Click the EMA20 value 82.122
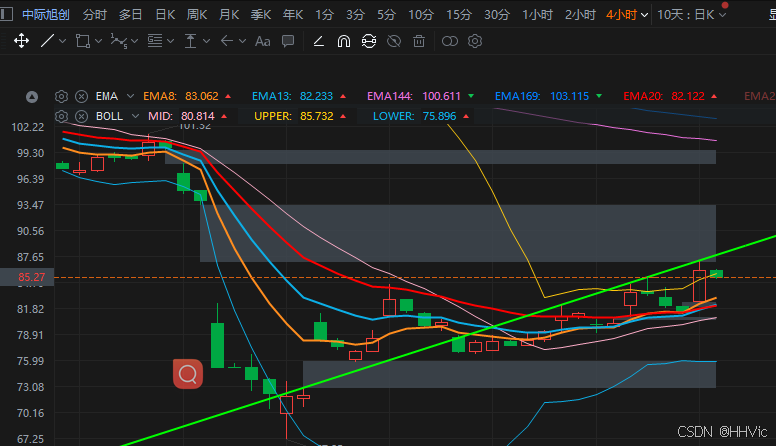776x446 pixels. click(x=688, y=96)
